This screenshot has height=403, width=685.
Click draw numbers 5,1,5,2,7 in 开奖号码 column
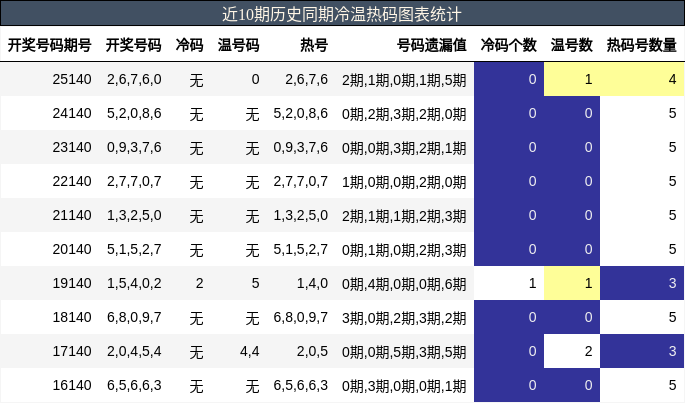[134, 250]
